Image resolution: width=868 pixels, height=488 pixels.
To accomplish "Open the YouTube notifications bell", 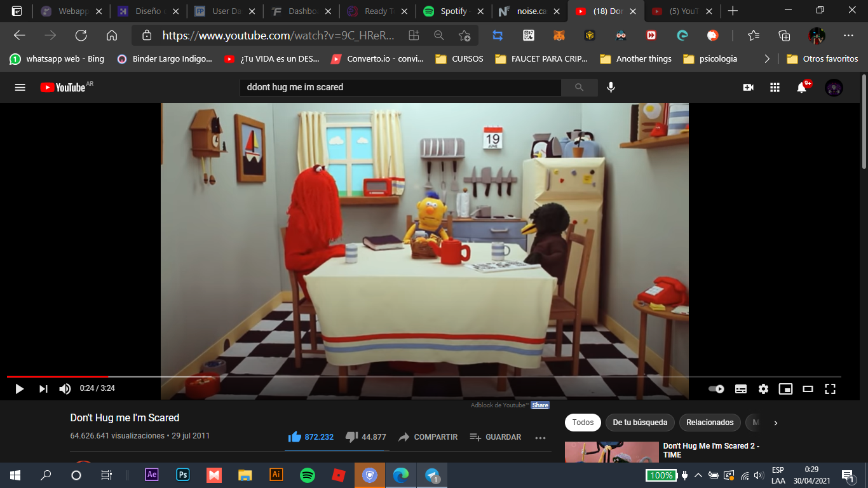I will point(802,88).
